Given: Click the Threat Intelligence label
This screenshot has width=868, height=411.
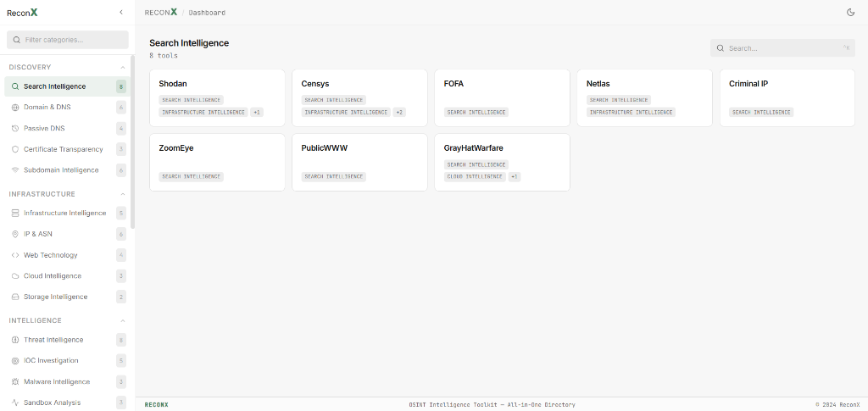Looking at the screenshot, I should [53, 340].
